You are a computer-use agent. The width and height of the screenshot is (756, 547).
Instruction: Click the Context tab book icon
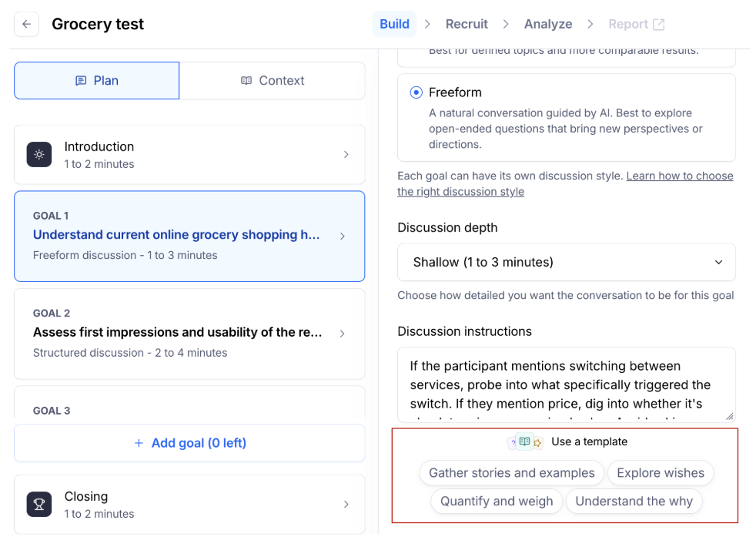(246, 81)
